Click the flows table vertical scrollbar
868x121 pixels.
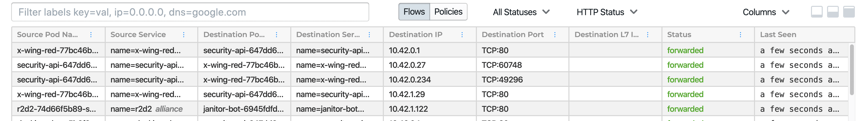852,70
